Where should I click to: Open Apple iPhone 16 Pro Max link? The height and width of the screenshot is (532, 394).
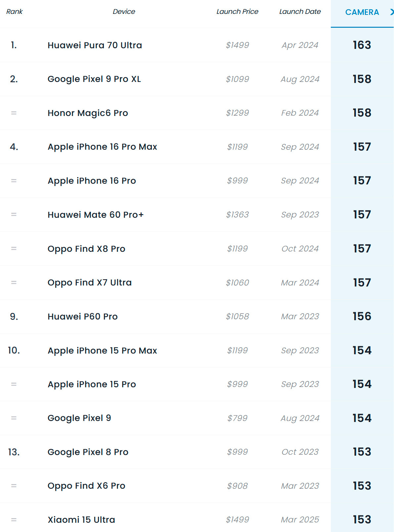tap(102, 147)
